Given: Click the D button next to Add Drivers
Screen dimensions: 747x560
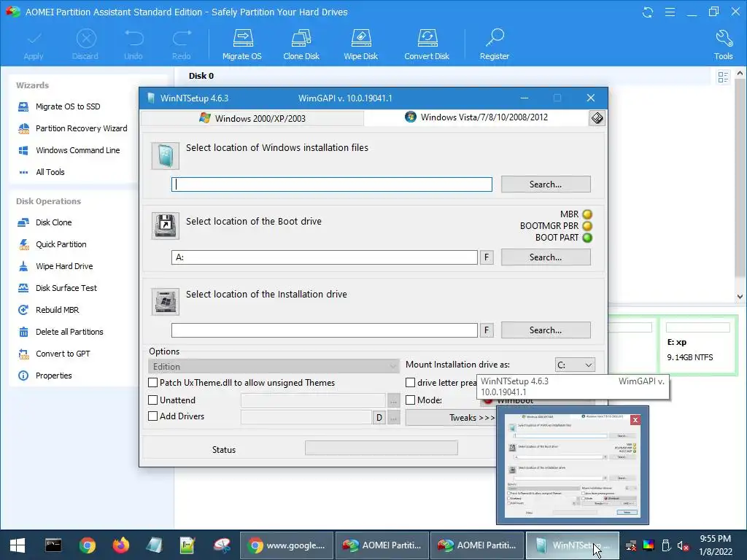Looking at the screenshot, I should pyautogui.click(x=379, y=418).
